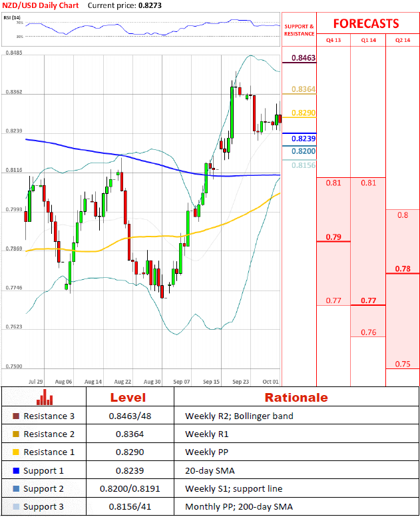The image size is (420, 517).
Task: Select the Q4 13 forecast column header
Action: pyautogui.click(x=333, y=41)
